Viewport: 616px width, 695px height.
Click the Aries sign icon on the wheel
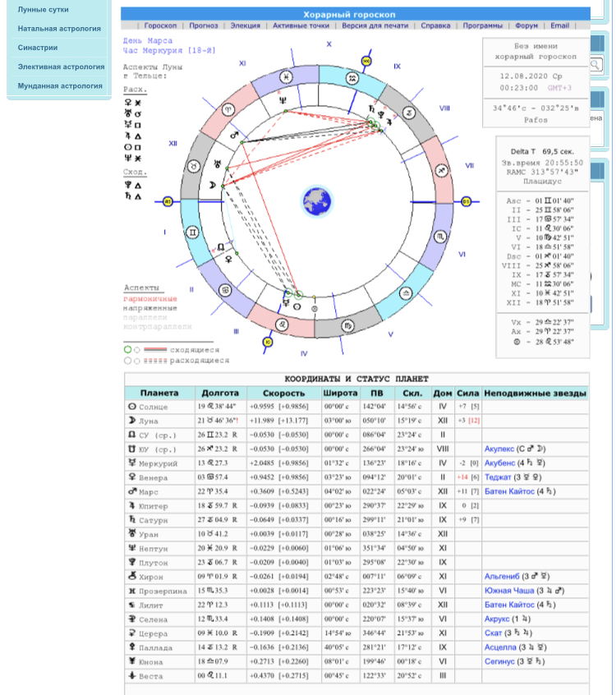coord(228,109)
